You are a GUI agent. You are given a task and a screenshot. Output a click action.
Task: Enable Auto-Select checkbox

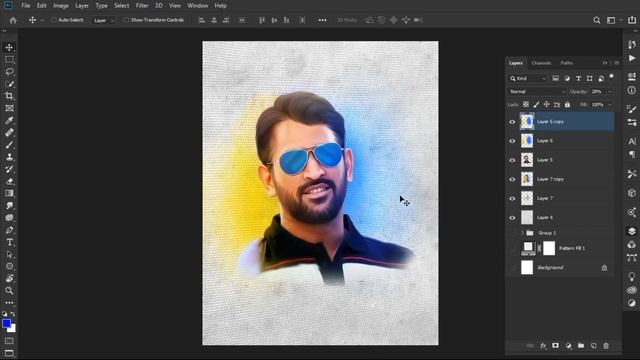tap(53, 20)
